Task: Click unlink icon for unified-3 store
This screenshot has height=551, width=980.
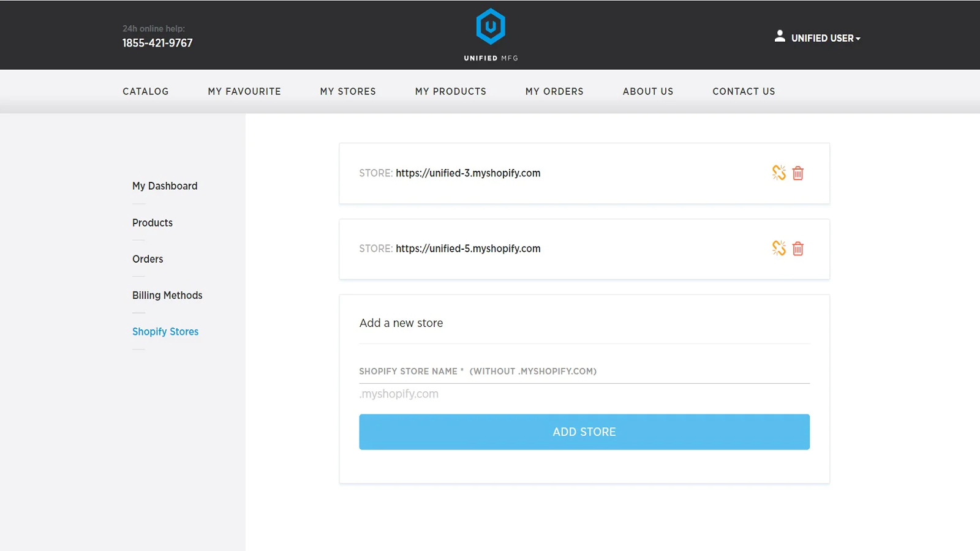Action: point(778,173)
